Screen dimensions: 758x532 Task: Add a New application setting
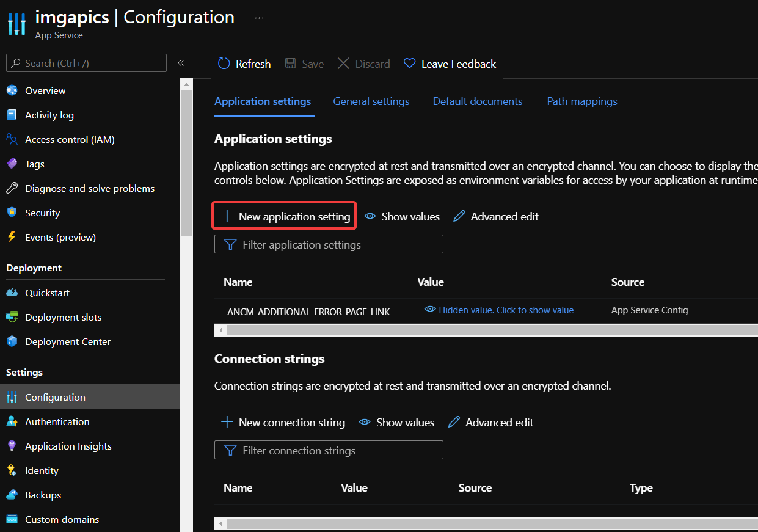click(285, 217)
